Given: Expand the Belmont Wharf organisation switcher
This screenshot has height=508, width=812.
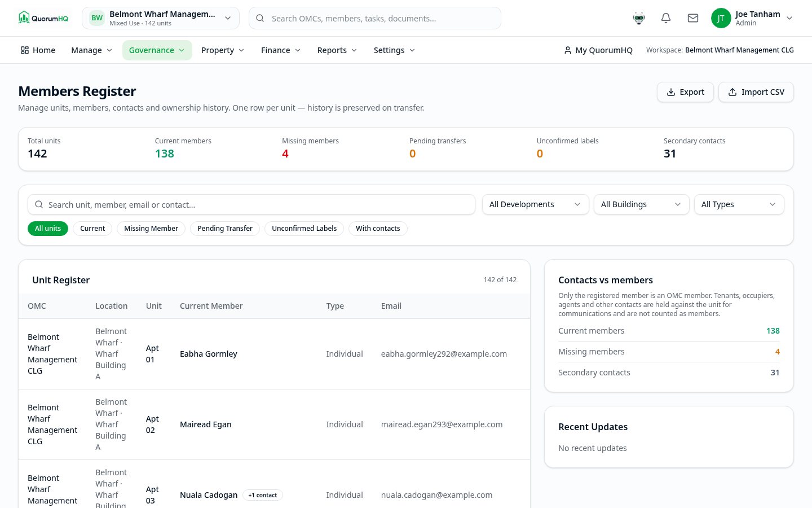Looking at the screenshot, I should pyautogui.click(x=161, y=18).
